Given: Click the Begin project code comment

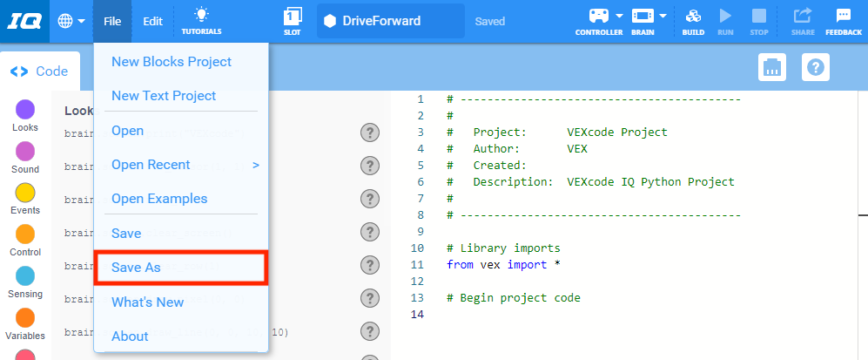Looking at the screenshot, I should tap(514, 298).
